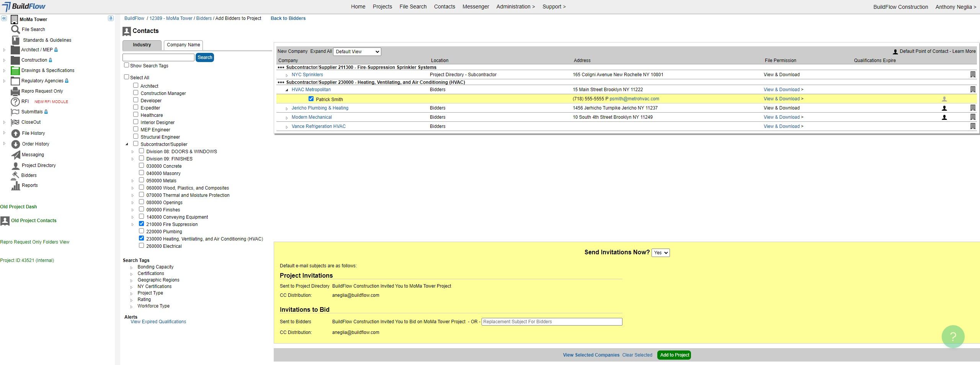Click the building icon in Vance Refrigeration row
The width and height of the screenshot is (980, 365).
click(973, 126)
